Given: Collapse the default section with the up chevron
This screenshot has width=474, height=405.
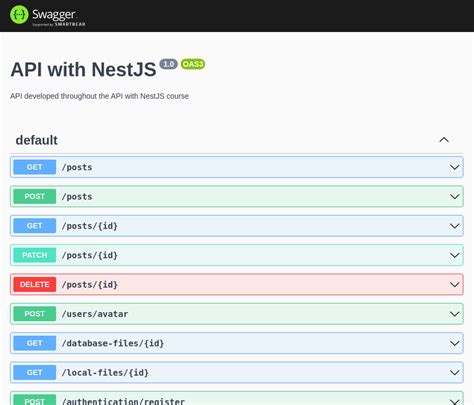Looking at the screenshot, I should 444,140.
